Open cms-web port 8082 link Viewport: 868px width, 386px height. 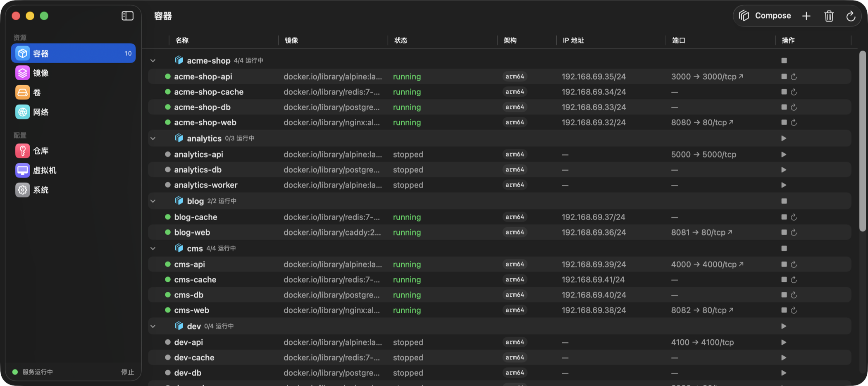click(702, 310)
